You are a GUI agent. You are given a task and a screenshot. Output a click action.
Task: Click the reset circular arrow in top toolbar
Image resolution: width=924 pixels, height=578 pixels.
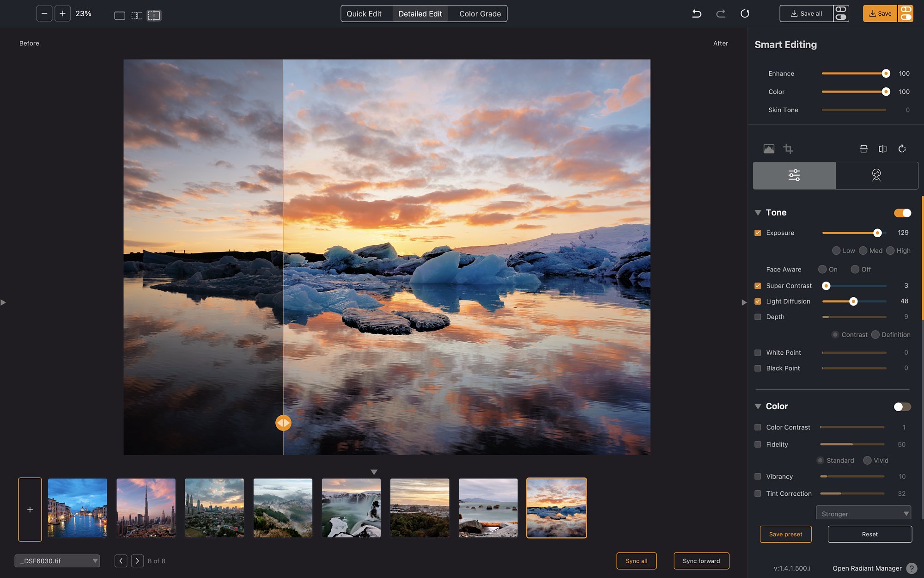745,13
